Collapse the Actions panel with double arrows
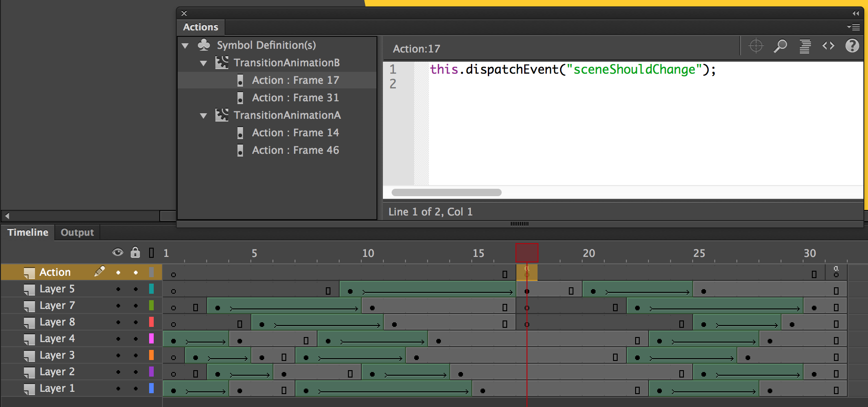This screenshot has height=407, width=868. pos(856,13)
